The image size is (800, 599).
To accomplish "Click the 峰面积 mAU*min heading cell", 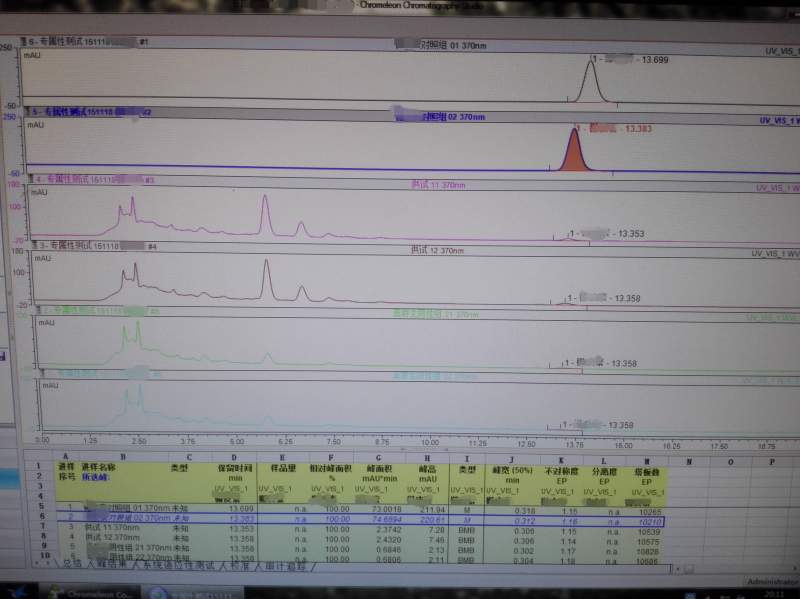I will (379, 473).
